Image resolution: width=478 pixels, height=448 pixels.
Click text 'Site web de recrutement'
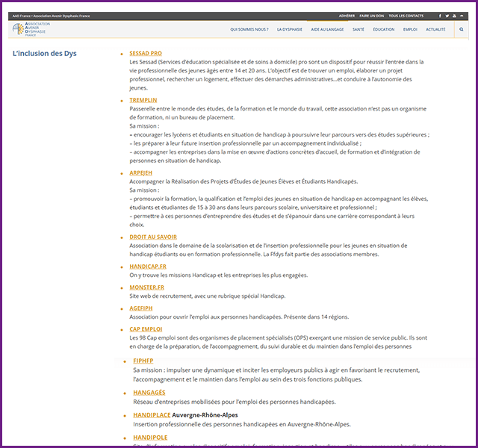161,296
